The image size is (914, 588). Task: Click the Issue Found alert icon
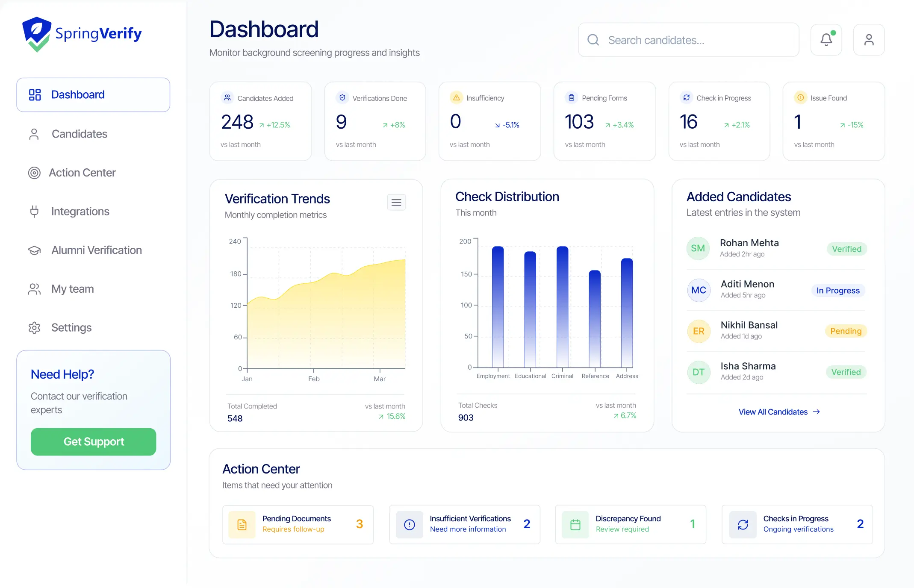[x=801, y=98]
